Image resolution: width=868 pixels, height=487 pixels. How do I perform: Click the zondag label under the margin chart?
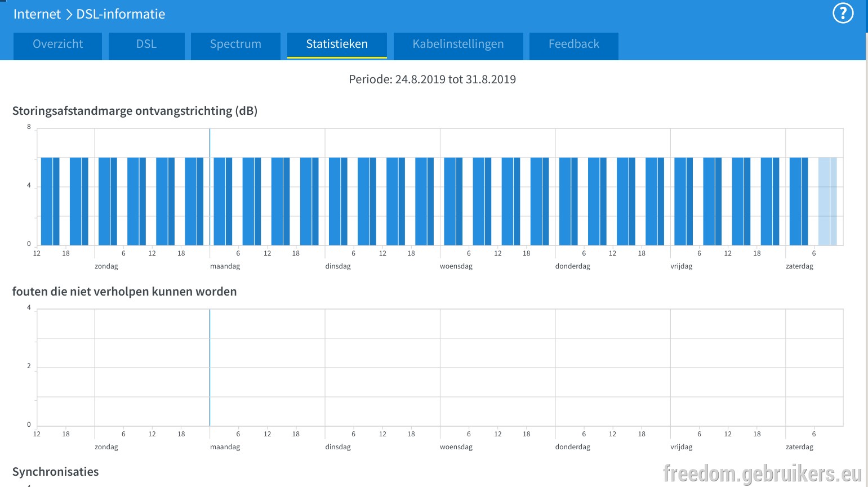106,266
